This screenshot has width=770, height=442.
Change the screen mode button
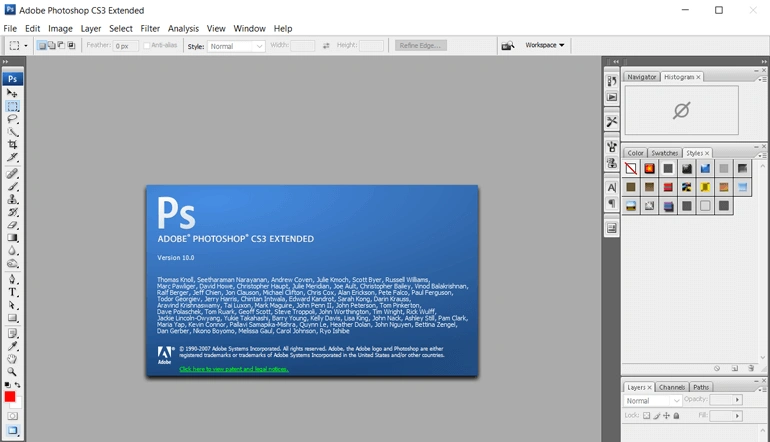12,431
